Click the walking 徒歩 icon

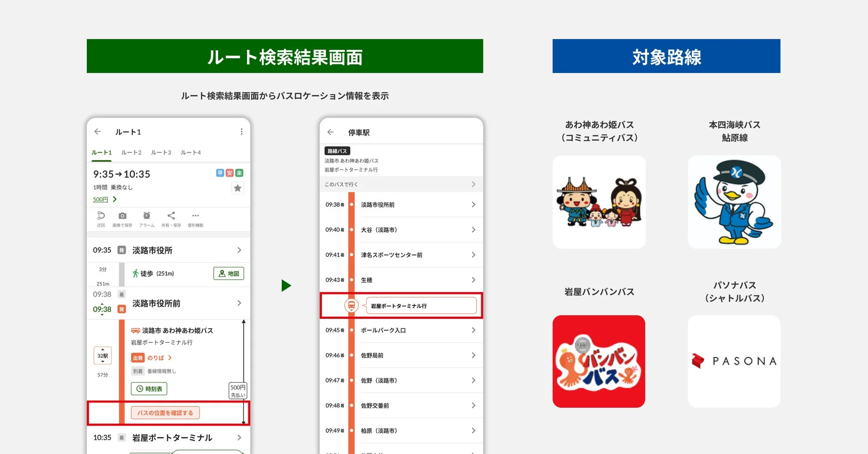[135, 273]
